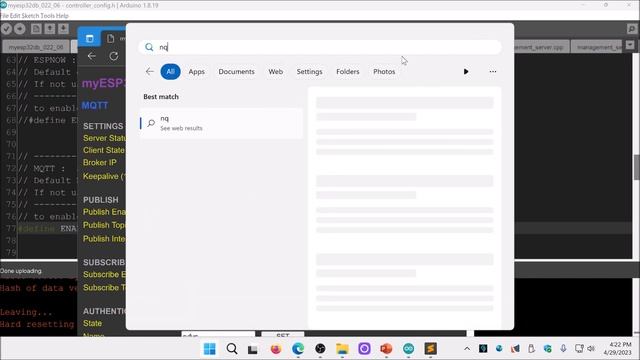Open the Arduino Help menu

point(62,16)
